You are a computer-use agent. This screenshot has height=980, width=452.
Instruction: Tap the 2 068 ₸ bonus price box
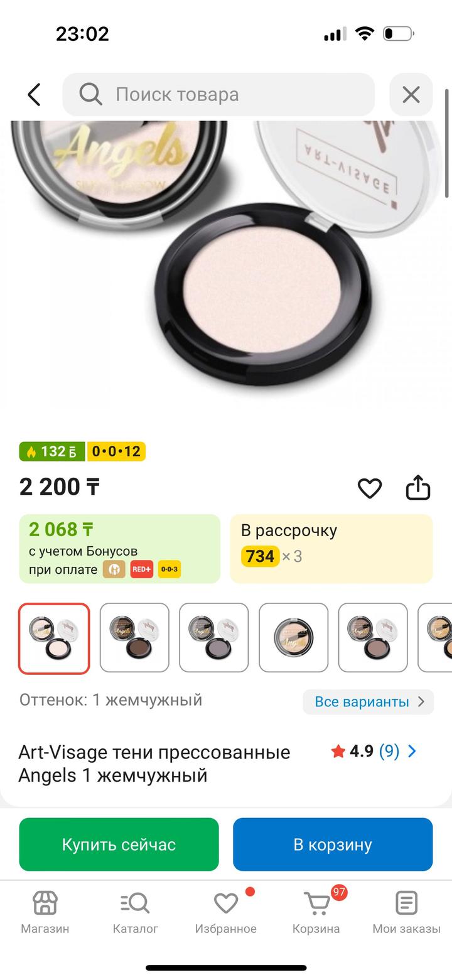point(120,549)
